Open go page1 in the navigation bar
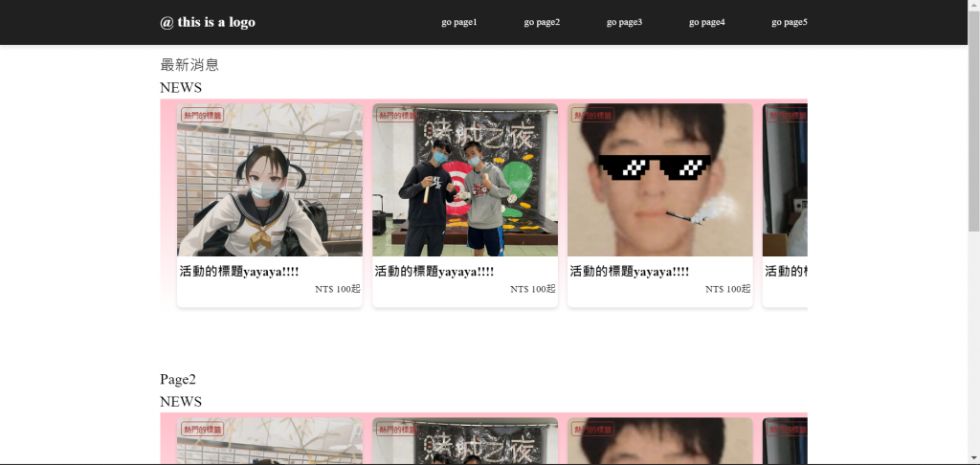This screenshot has height=465, width=980. point(458,23)
